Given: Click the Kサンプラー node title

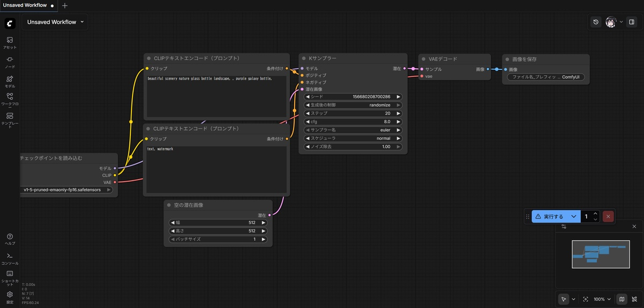Looking at the screenshot, I should pyautogui.click(x=322, y=58).
